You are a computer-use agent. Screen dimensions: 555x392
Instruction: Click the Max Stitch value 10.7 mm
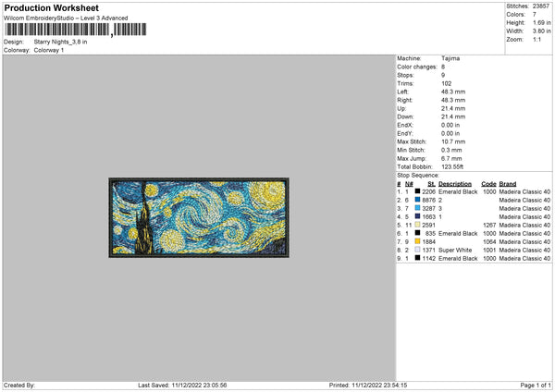453,141
